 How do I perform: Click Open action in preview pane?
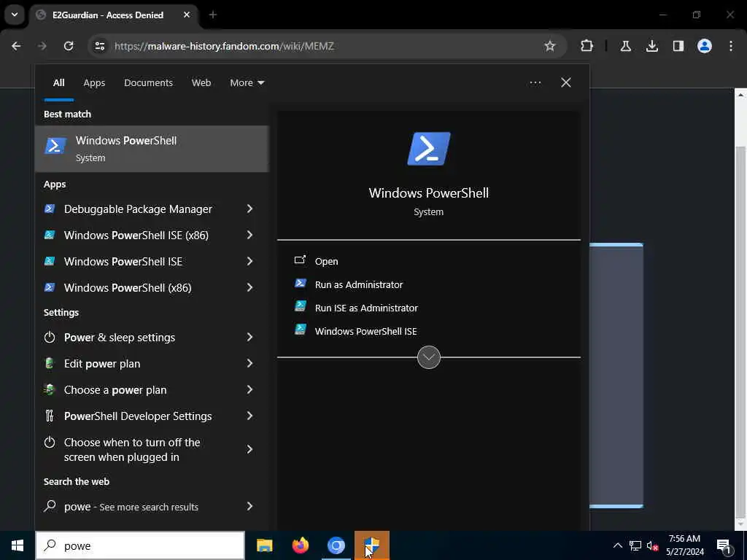coord(326,261)
